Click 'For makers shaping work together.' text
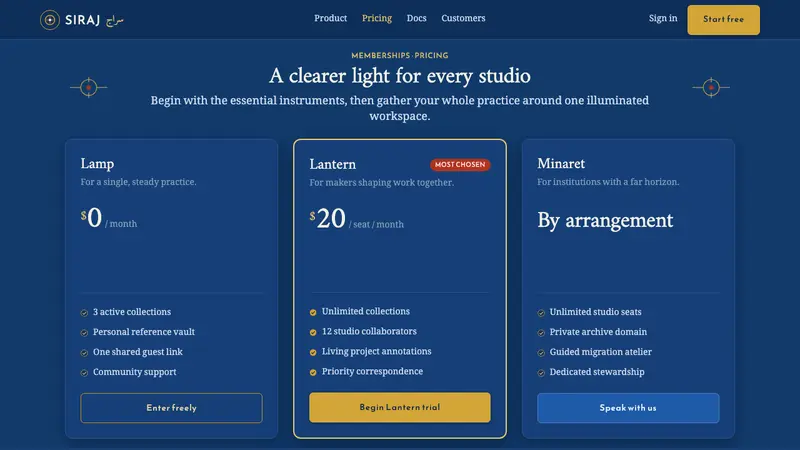The image size is (800, 450). [381, 182]
